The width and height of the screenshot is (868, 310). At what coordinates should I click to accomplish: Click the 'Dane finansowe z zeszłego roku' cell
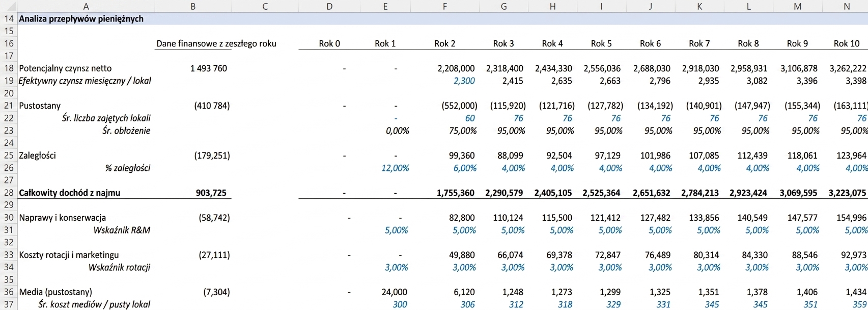pos(216,43)
